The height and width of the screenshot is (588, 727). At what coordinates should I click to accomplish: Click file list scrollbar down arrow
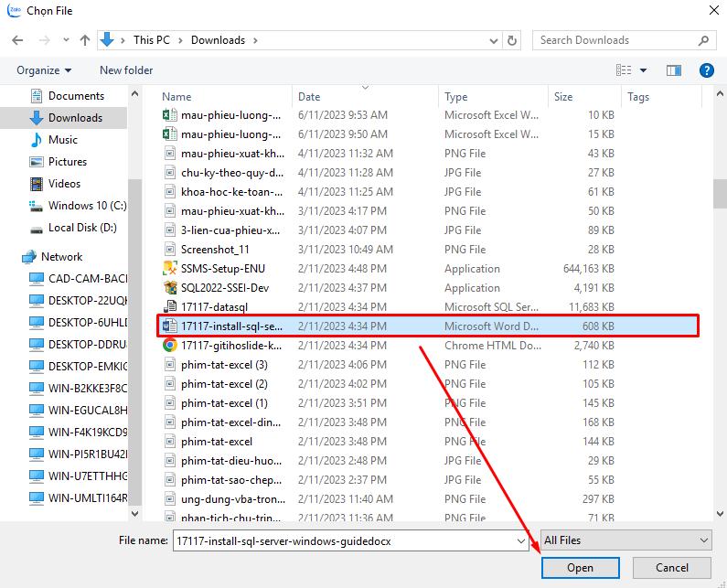[x=720, y=514]
